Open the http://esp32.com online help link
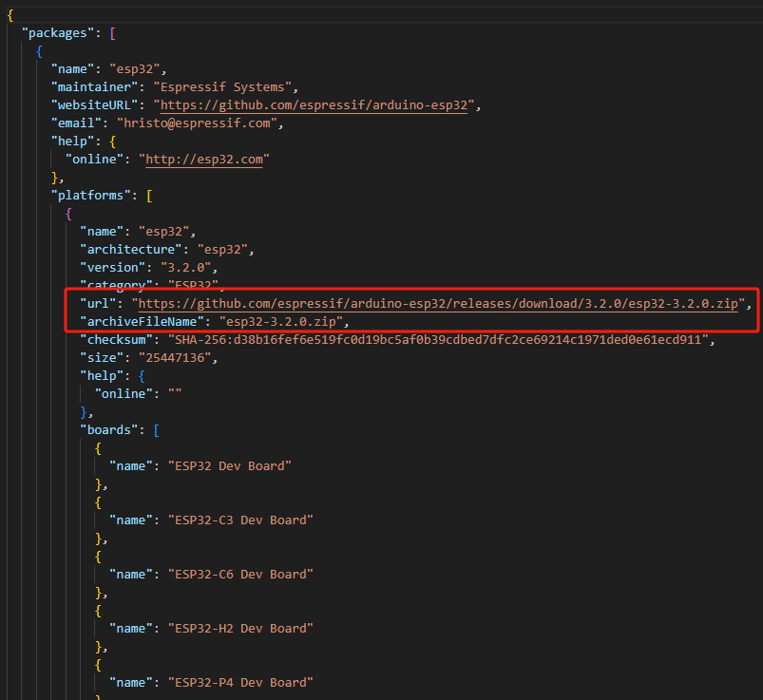 tap(204, 160)
